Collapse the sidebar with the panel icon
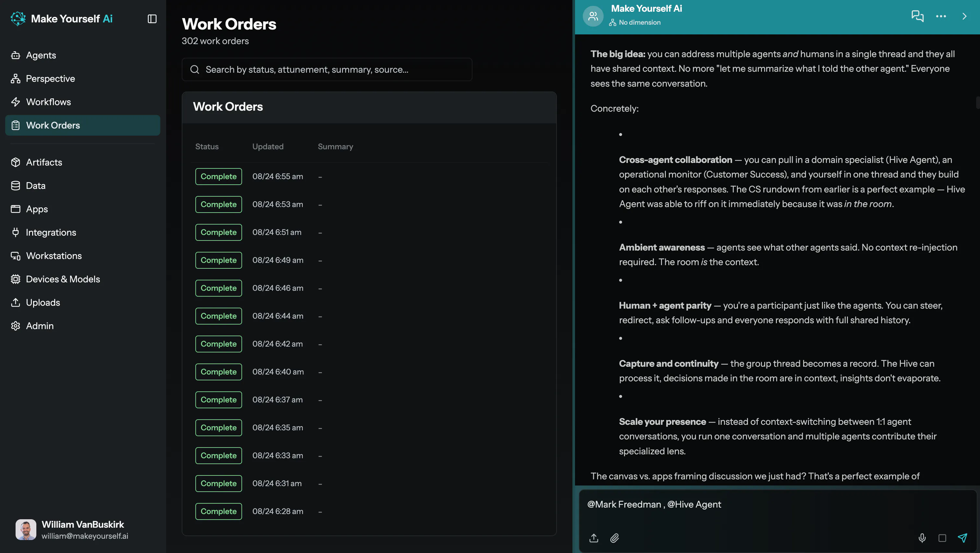This screenshot has width=980, height=553. pos(152,18)
